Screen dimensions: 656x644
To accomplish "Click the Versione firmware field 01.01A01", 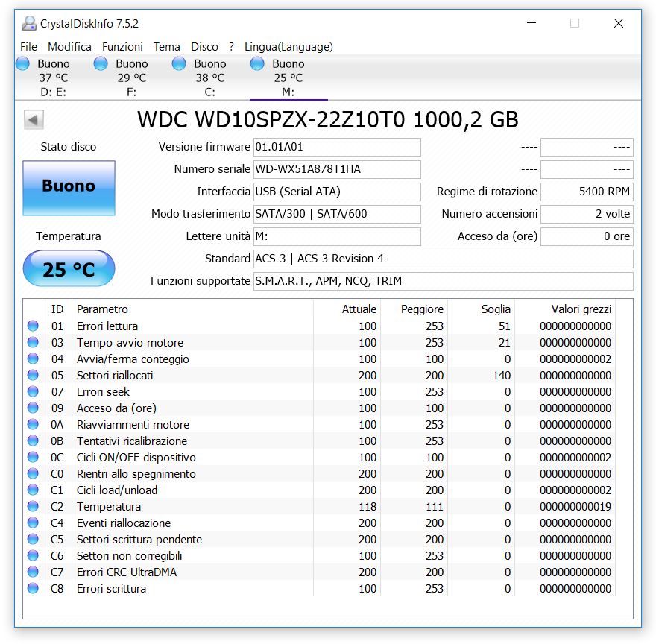I will point(337,147).
